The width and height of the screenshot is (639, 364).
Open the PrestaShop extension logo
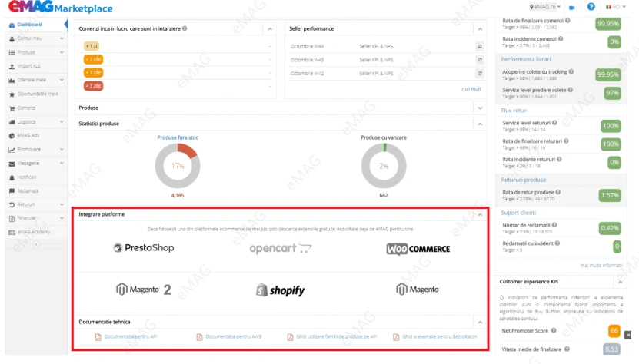click(144, 248)
